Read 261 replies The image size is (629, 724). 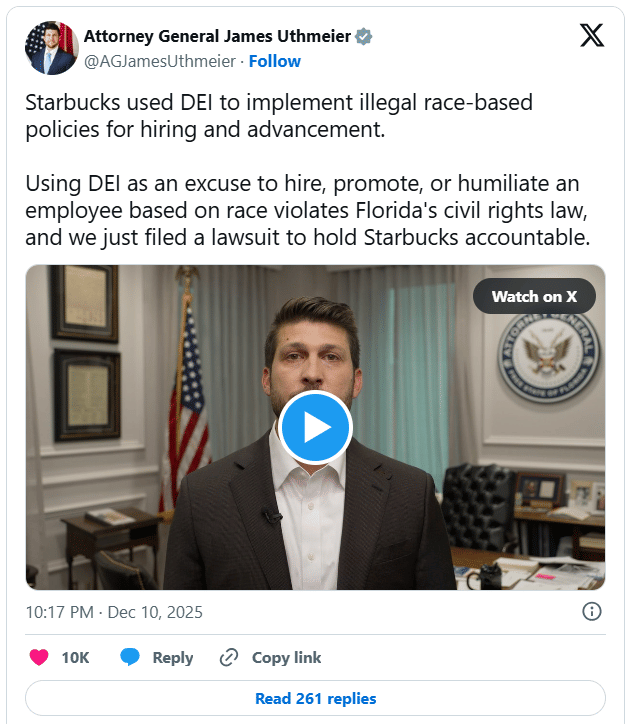point(315,698)
